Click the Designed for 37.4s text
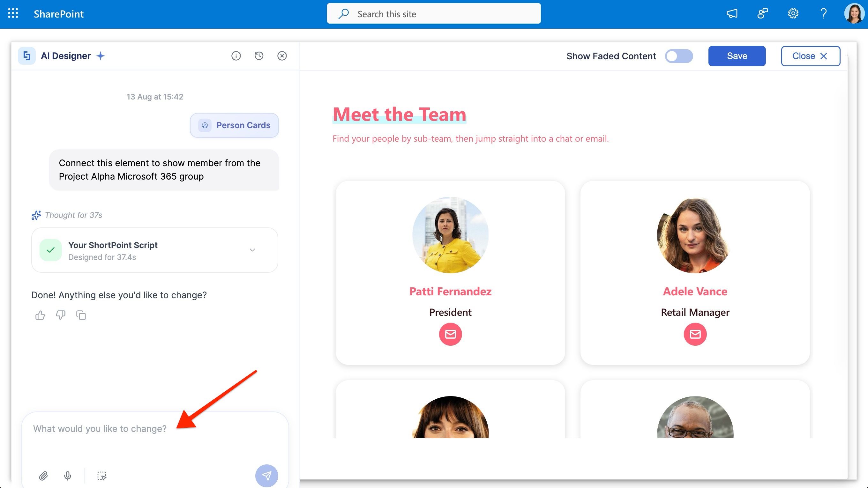The width and height of the screenshot is (868, 488). pyautogui.click(x=102, y=257)
